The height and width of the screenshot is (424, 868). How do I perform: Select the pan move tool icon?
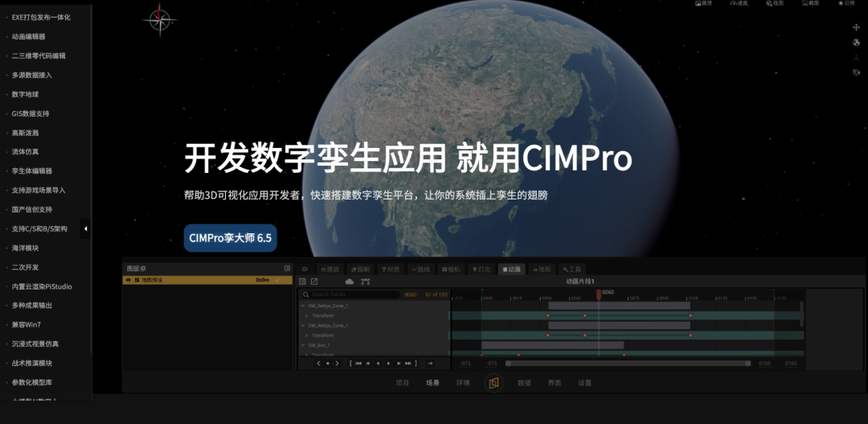(857, 27)
